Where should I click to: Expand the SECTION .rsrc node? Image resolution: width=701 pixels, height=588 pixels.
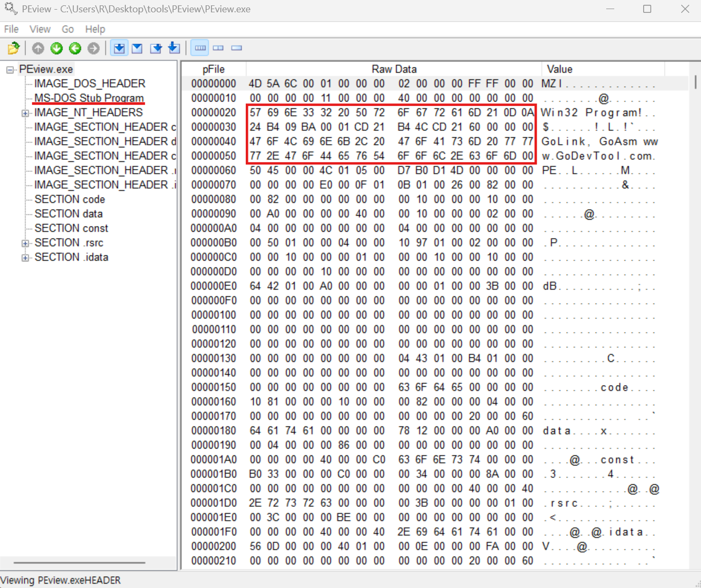pos(25,243)
